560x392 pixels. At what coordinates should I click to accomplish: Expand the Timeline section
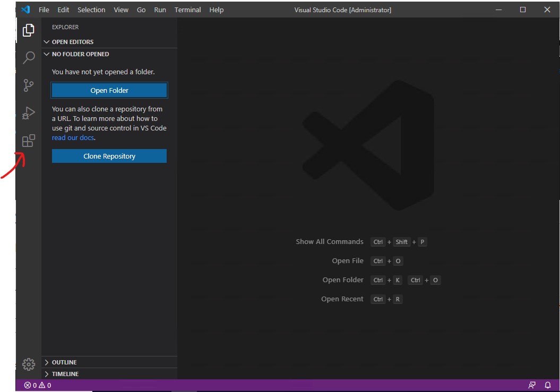[x=109, y=374]
